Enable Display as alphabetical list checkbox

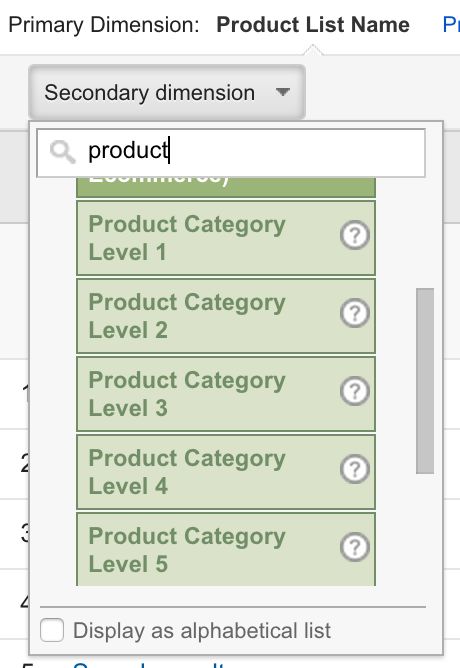pos(52,630)
